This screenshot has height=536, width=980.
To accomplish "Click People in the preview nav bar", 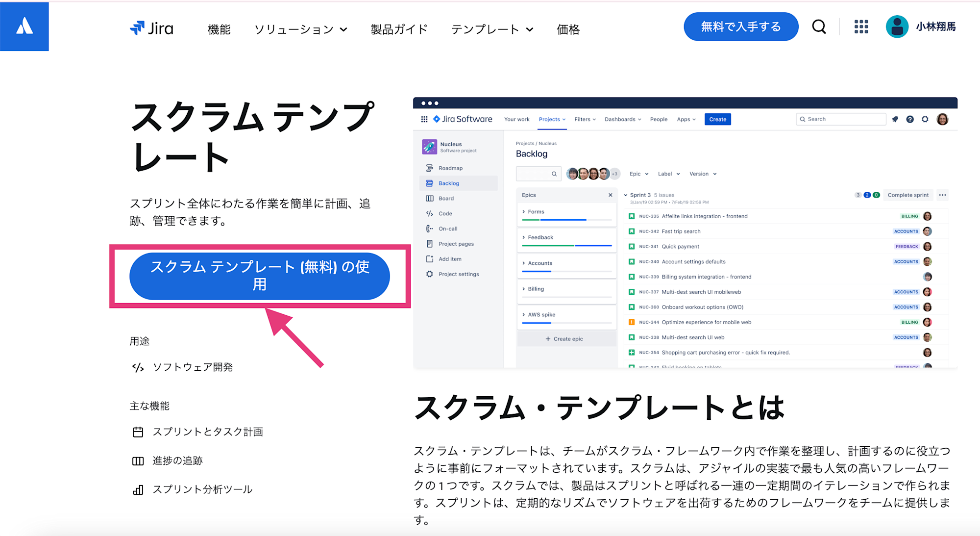I will point(659,119).
